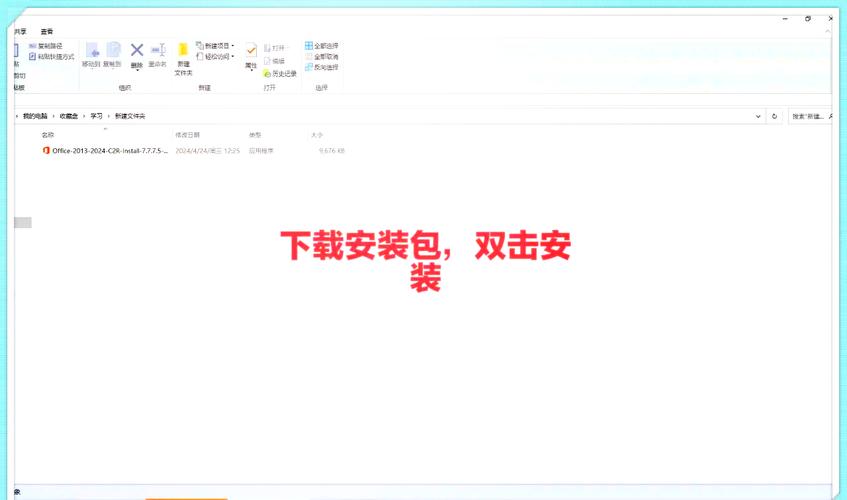Click 收藏盒 in the breadcrumb path
This screenshot has height=500, width=847.
pos(69,116)
